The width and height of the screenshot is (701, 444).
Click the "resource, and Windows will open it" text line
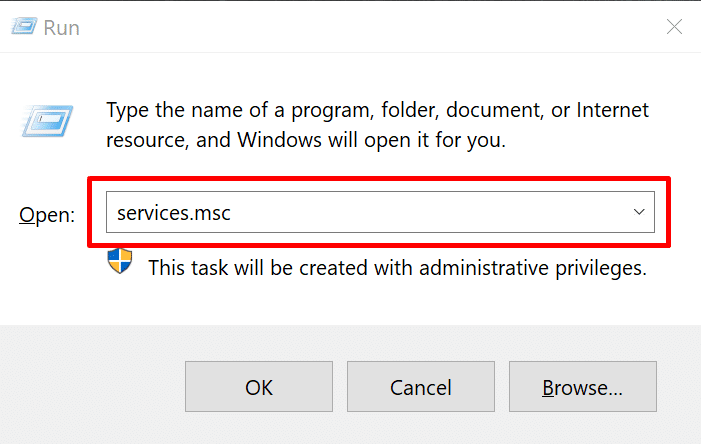pos(306,140)
